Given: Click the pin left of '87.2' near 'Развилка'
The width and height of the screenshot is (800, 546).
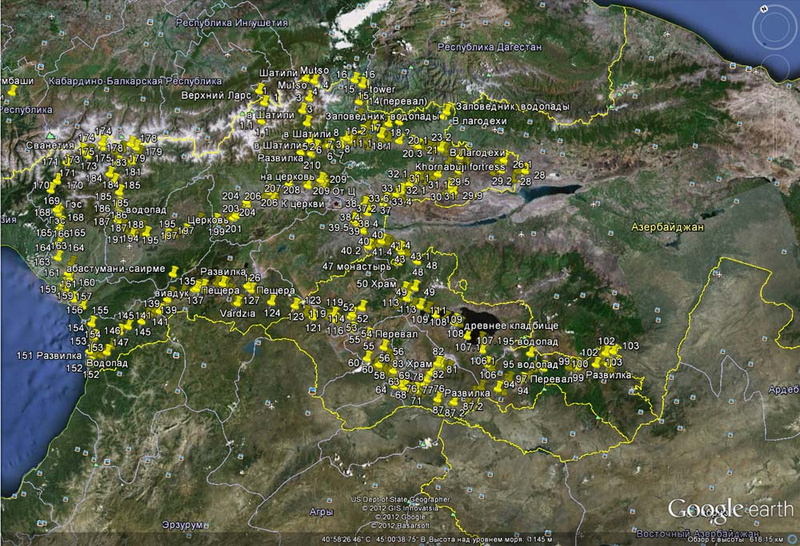Looking at the screenshot, I should pos(454,403).
